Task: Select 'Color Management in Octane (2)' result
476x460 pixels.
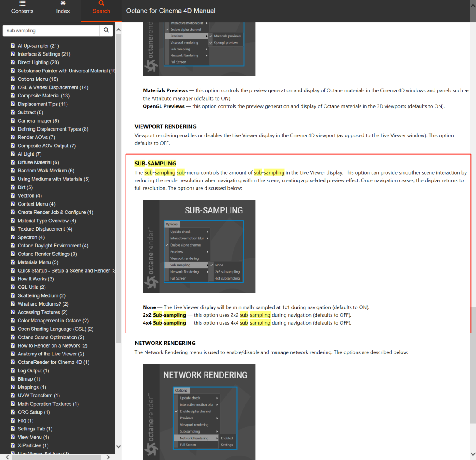Action: [53, 321]
